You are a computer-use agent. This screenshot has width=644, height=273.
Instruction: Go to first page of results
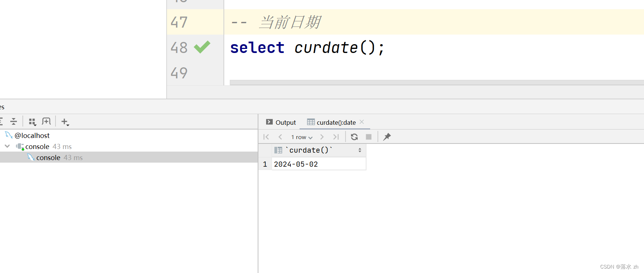click(x=266, y=137)
